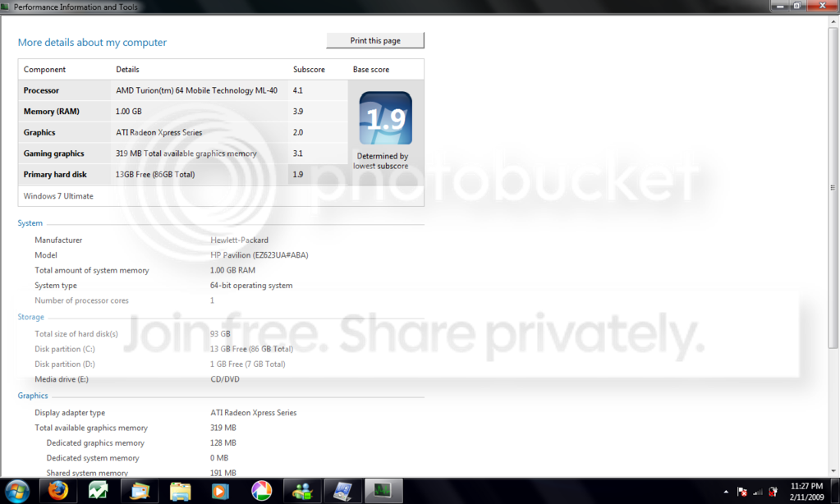Click the Base score column header
This screenshot has height=504, width=840.
pyautogui.click(x=371, y=70)
